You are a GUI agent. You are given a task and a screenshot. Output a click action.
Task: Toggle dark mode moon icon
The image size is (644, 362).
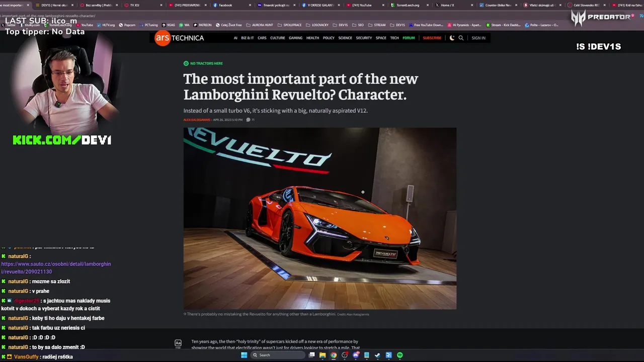click(x=452, y=38)
